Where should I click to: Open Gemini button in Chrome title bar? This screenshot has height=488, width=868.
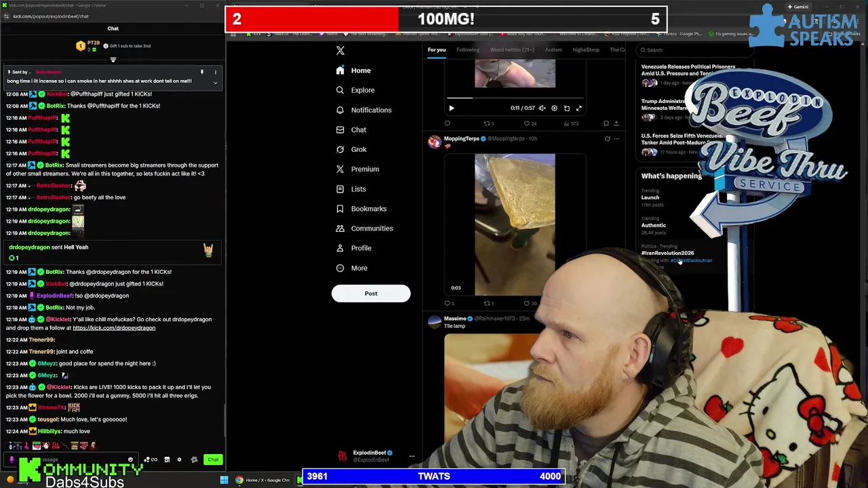tap(797, 7)
